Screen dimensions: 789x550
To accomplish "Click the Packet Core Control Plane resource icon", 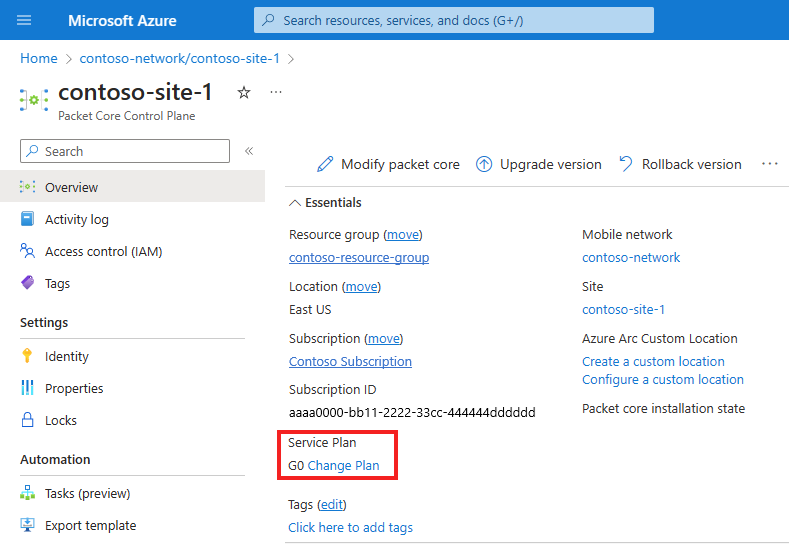I will [x=34, y=100].
